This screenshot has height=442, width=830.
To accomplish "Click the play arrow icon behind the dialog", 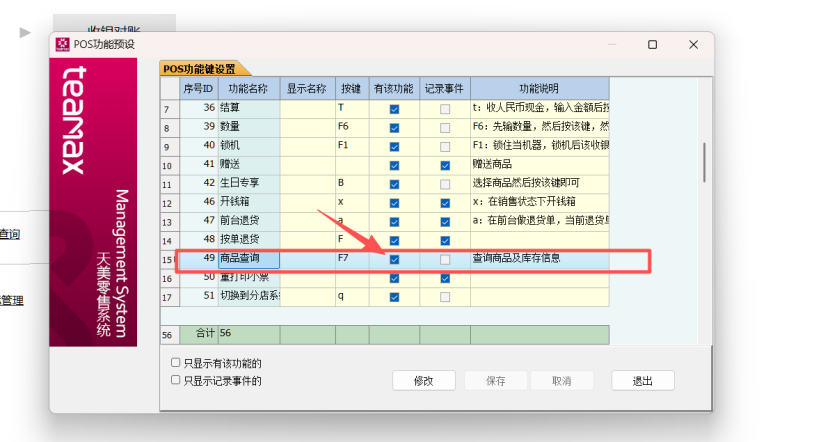I will pyautogui.click(x=24, y=33).
